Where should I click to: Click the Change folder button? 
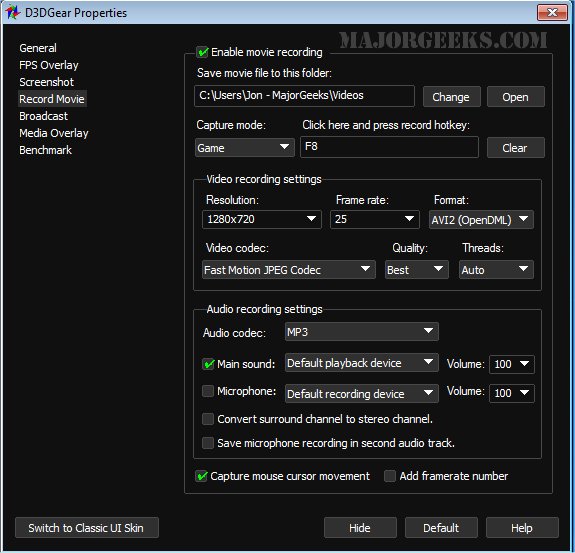(451, 97)
